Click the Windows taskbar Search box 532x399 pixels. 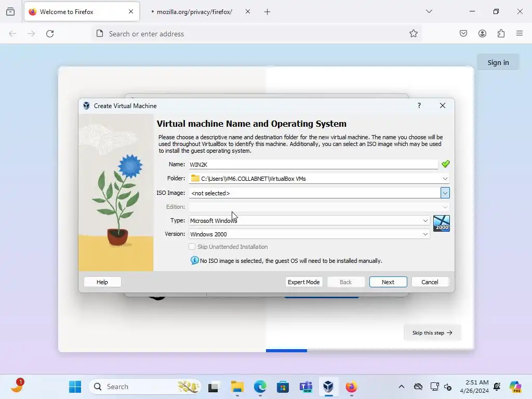(x=144, y=387)
